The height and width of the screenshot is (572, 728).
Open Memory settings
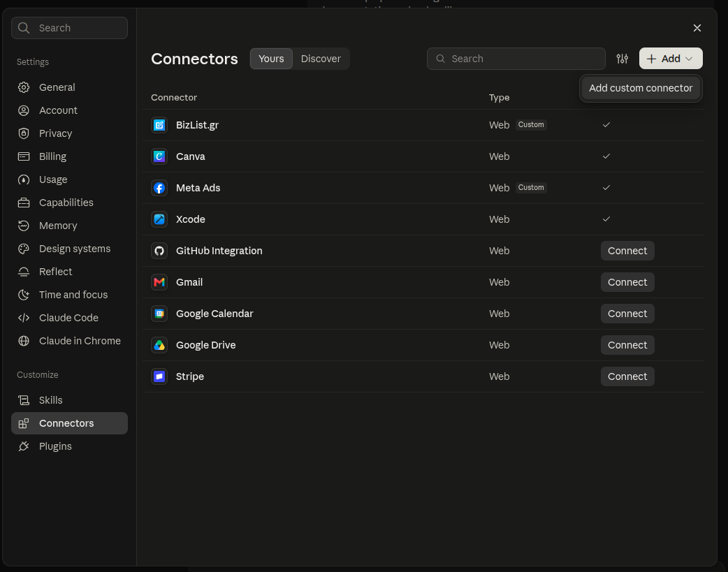(x=70, y=226)
